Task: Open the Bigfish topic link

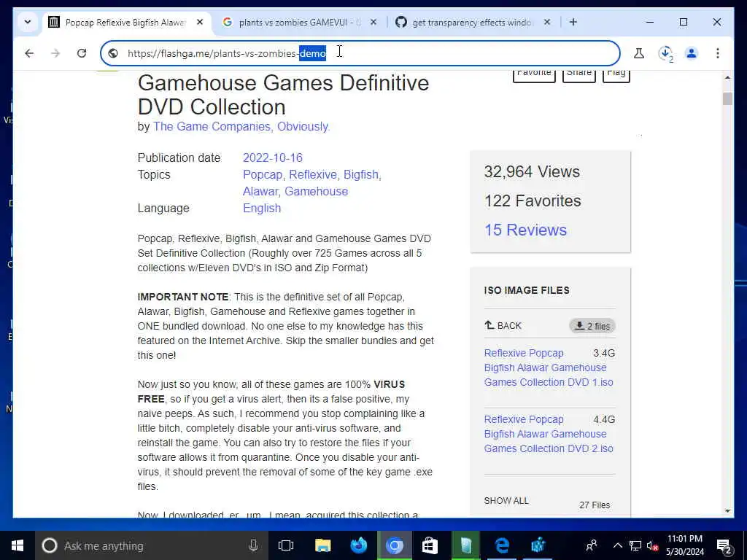Action: tap(362, 175)
